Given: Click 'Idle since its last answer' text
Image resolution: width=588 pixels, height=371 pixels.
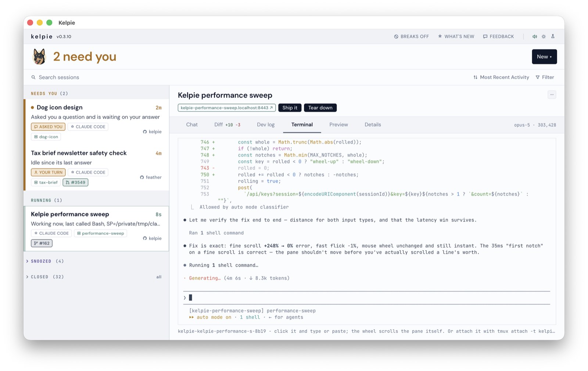Looking at the screenshot, I should (x=61, y=163).
